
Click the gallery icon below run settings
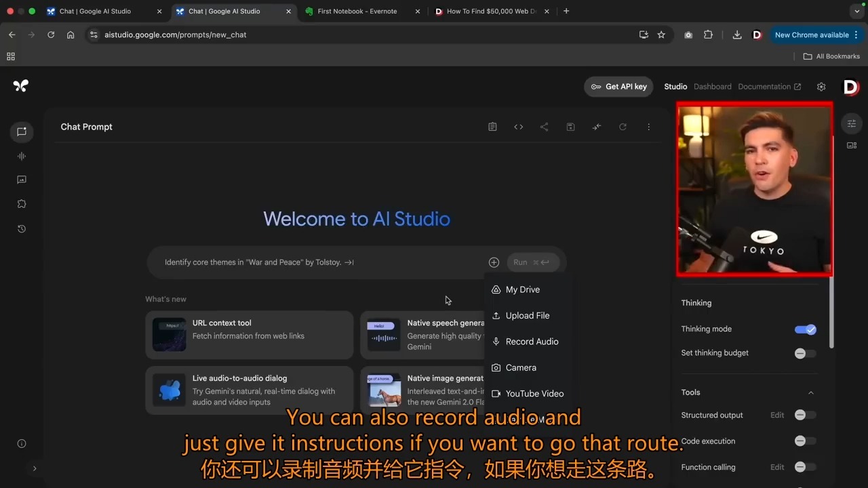point(852,145)
